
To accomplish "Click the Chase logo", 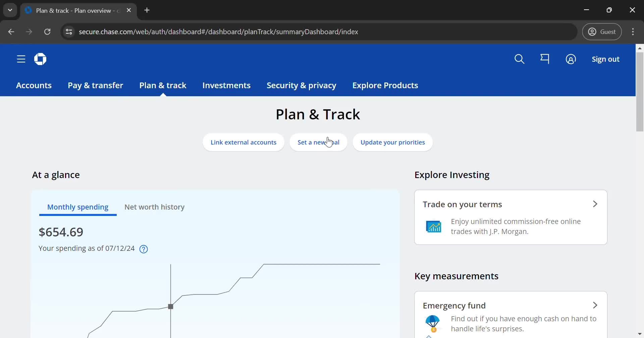I will coord(40,59).
